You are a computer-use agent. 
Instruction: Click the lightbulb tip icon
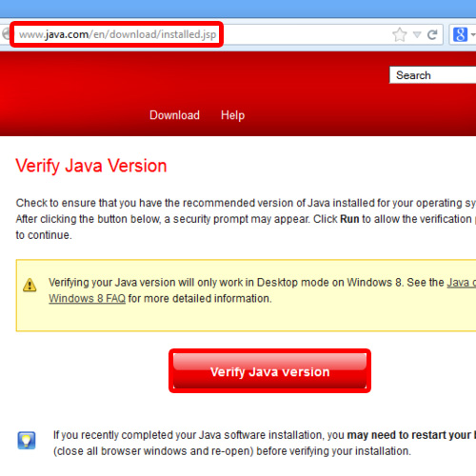pos(27,441)
